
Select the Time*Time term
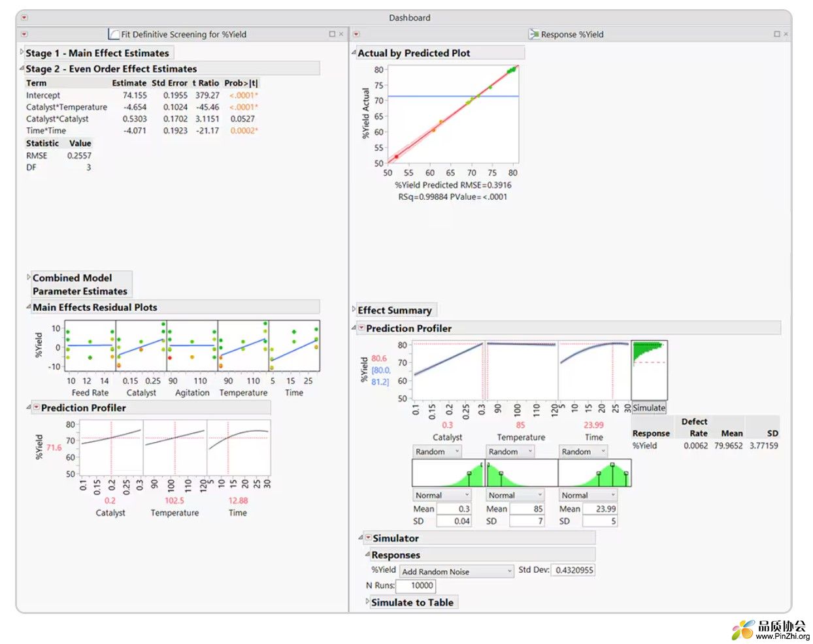coord(46,131)
